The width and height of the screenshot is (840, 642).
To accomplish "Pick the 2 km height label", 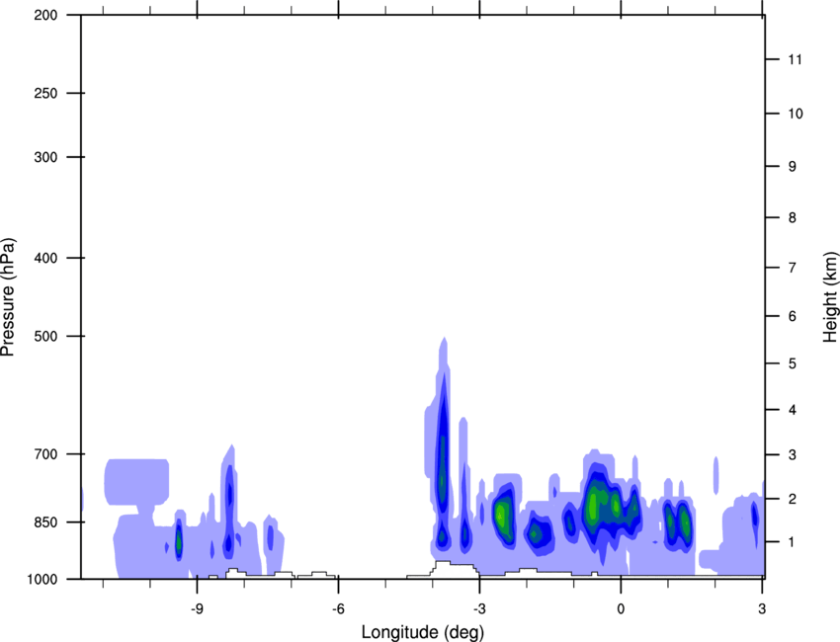I will pyautogui.click(x=793, y=499).
